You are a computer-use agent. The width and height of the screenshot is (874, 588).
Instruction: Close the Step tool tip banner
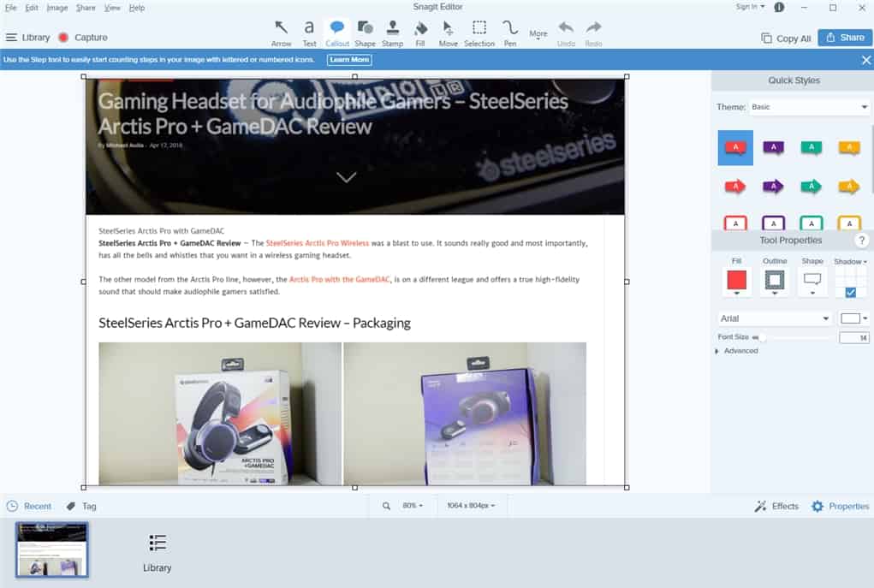pyautogui.click(x=865, y=60)
